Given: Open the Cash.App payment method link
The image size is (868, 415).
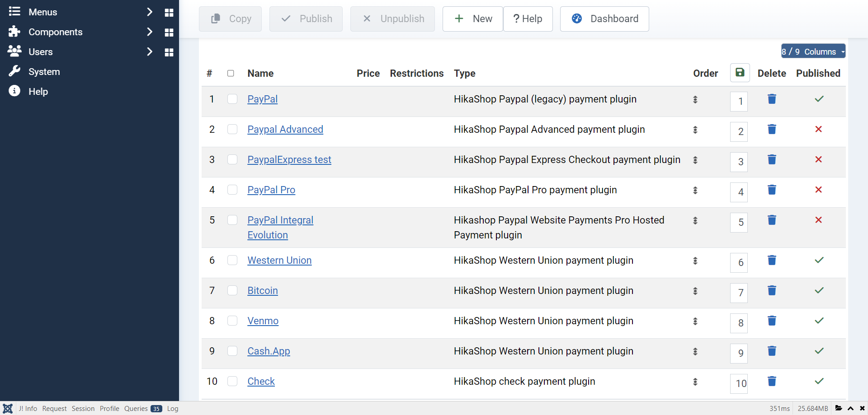Looking at the screenshot, I should click(x=269, y=351).
